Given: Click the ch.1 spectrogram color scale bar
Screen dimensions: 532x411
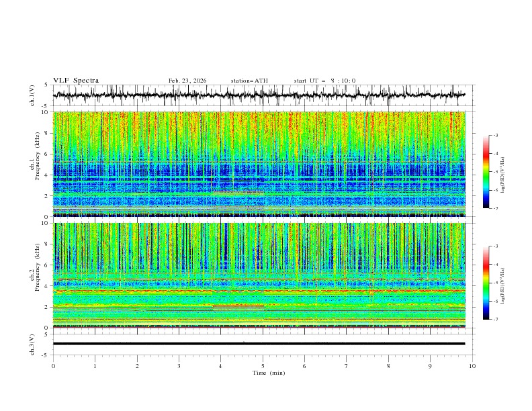Looking at the screenshot, I should pos(486,171).
